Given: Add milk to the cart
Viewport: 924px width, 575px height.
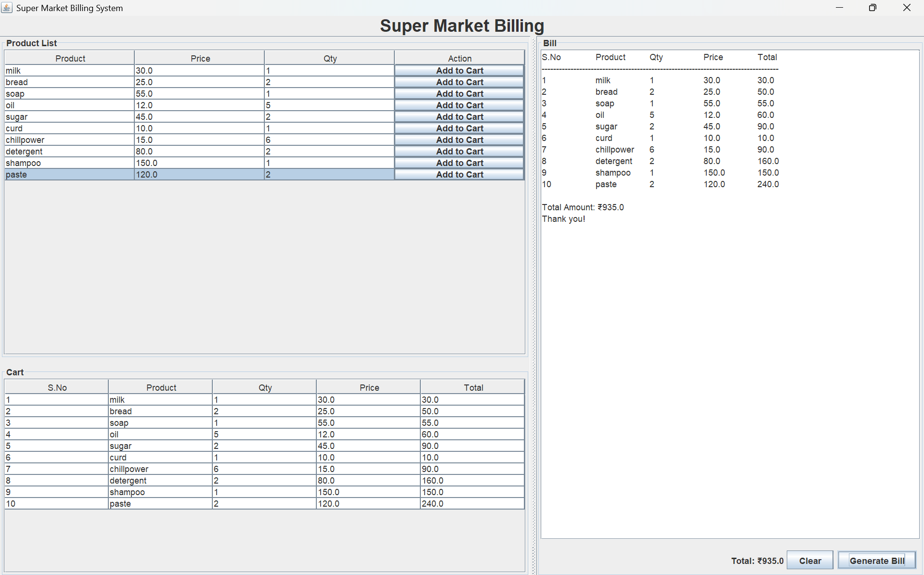Looking at the screenshot, I should coord(459,71).
